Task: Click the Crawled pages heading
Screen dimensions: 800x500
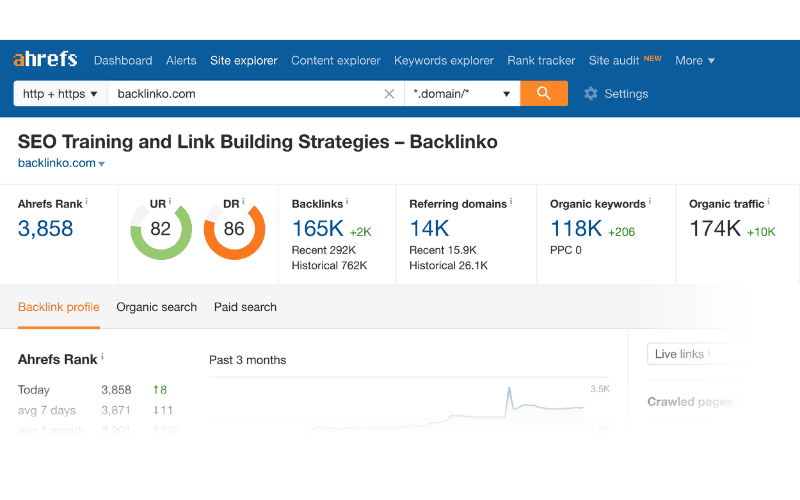Action: point(689,402)
